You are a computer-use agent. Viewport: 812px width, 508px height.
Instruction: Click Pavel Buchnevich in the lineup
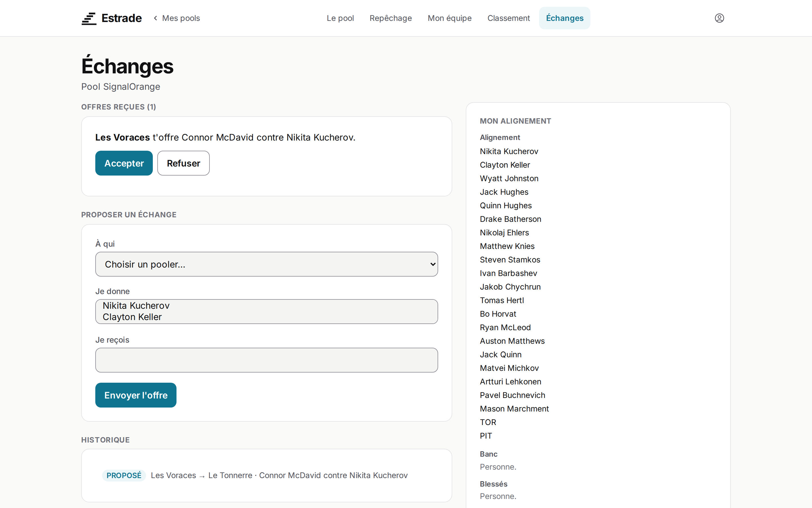coord(512,395)
